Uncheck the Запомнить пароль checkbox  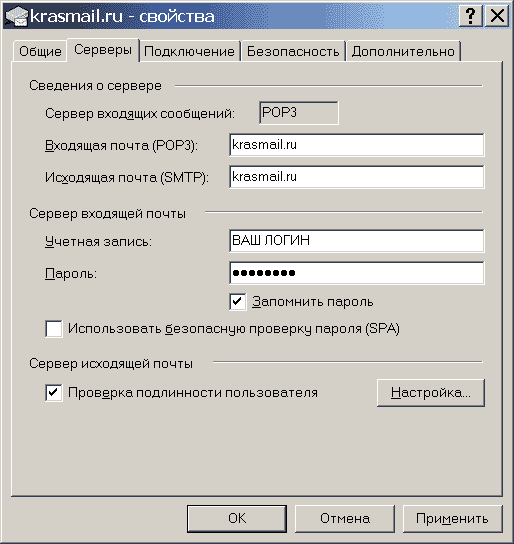pos(238,301)
